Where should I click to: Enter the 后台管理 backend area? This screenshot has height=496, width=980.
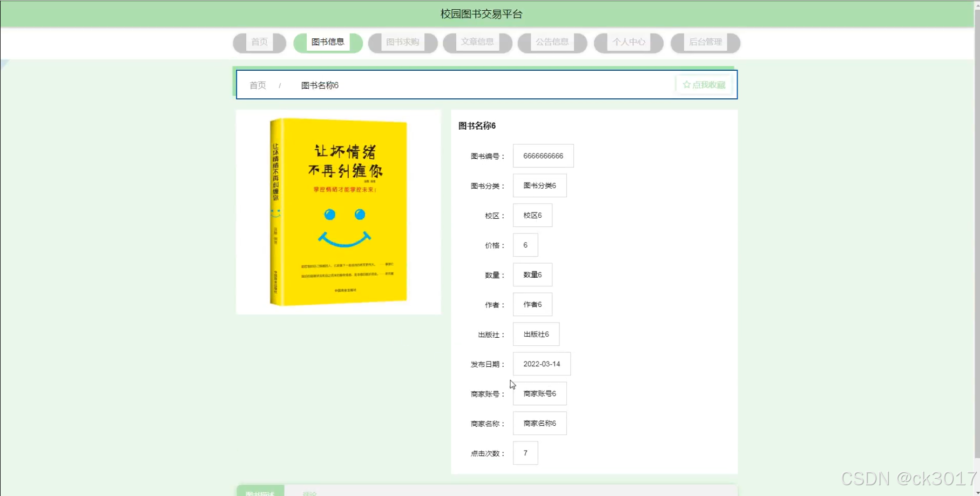(x=705, y=42)
